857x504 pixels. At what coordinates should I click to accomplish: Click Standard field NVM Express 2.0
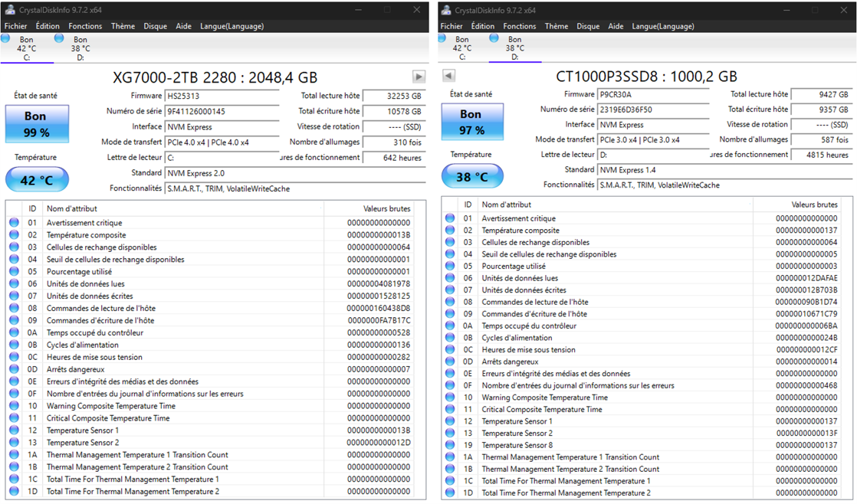pyautogui.click(x=295, y=174)
